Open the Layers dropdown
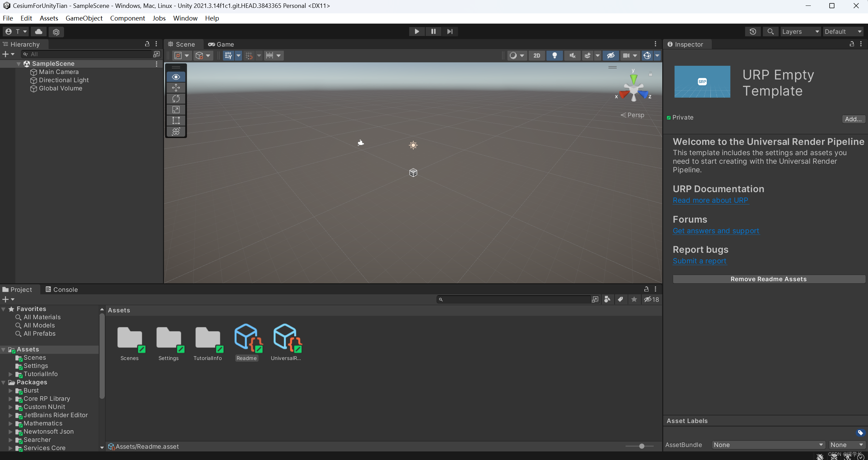Image resolution: width=868 pixels, height=460 pixels. [x=800, y=32]
